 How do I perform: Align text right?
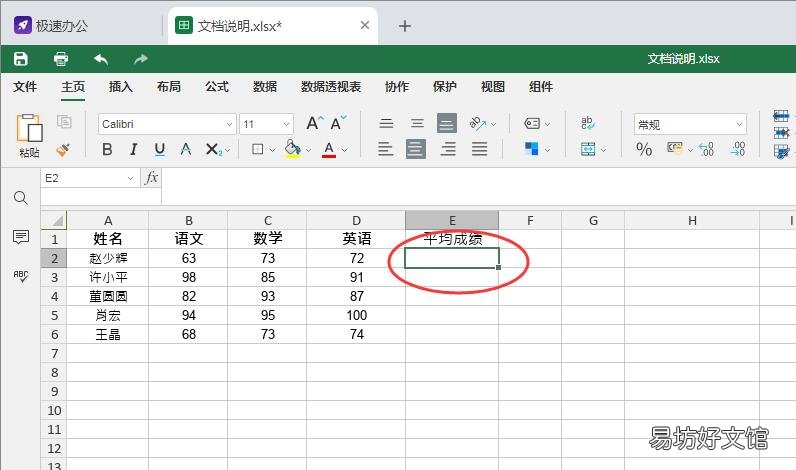coord(448,149)
